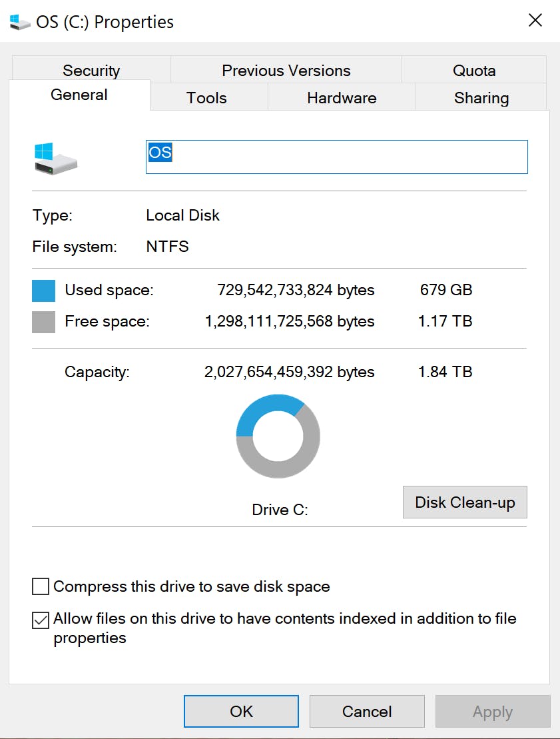Screen dimensions: 560x739
Task: Click the Cancel button
Action: (x=367, y=712)
